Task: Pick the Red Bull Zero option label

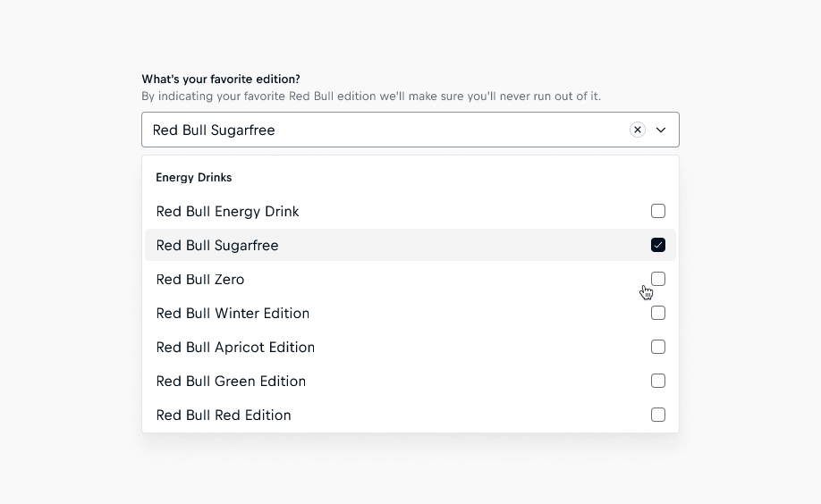Action: [200, 280]
